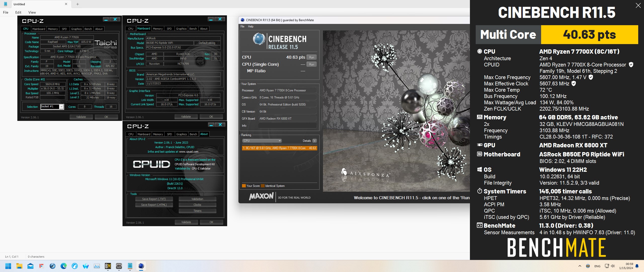The width and height of the screenshot is (644, 272).
Task: Switch to Memory tab in CPU-Z About window
Action: [x=158, y=134]
